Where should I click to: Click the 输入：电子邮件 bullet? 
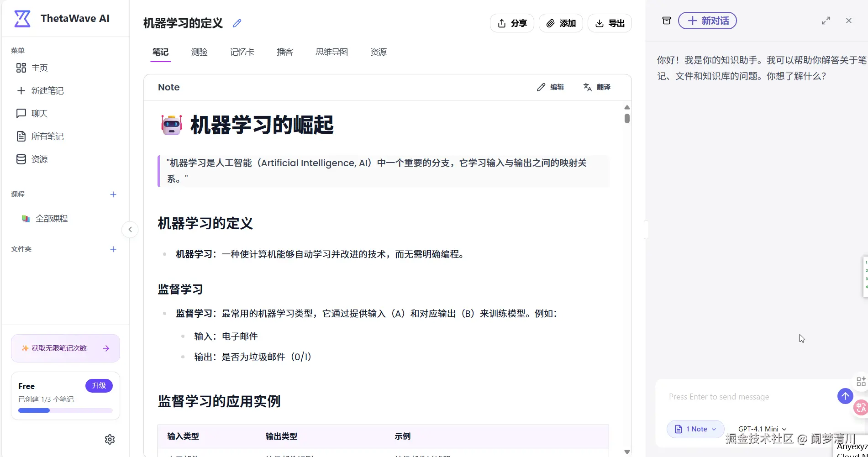pyautogui.click(x=226, y=336)
